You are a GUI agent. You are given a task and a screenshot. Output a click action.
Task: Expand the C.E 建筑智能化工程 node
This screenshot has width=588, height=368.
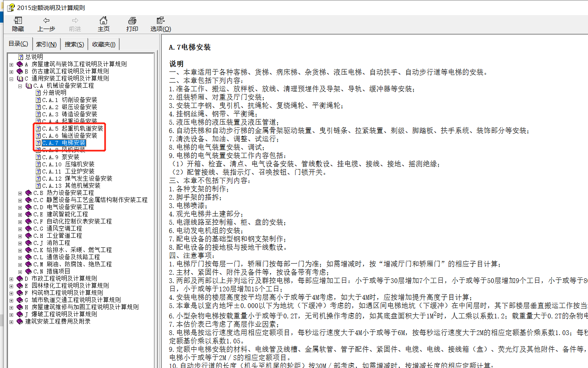(20, 214)
